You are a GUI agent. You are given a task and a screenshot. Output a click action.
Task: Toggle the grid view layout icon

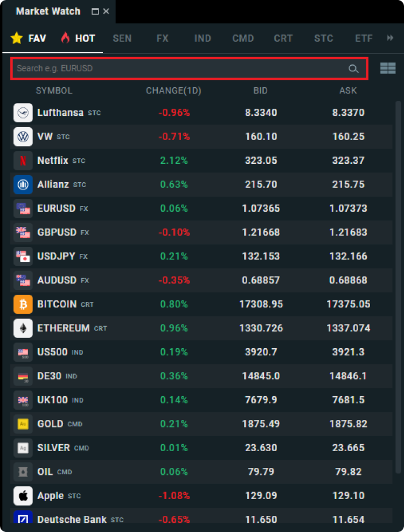click(x=388, y=68)
